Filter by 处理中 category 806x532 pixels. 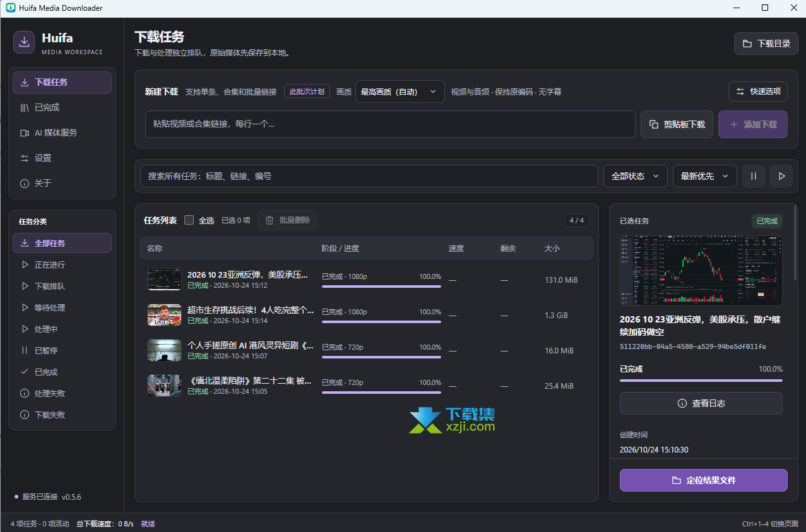62,329
